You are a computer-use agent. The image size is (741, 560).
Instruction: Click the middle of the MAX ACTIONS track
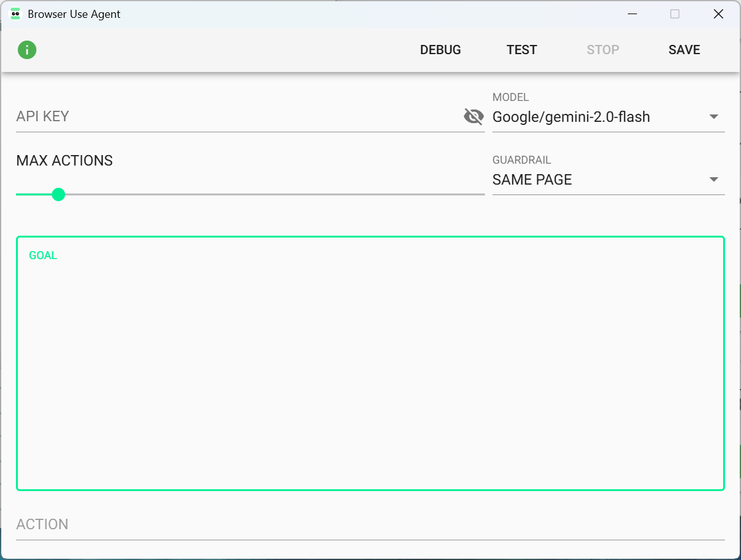250,194
